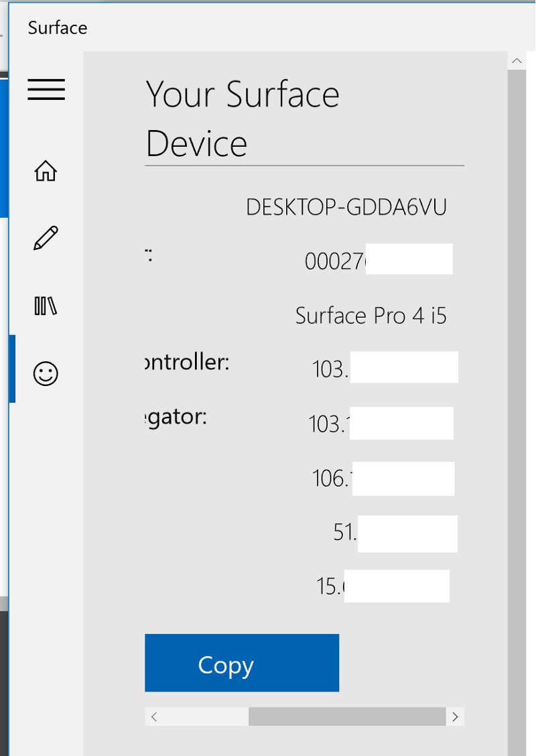
Task: Click the Surface window title text
Action: click(58, 28)
